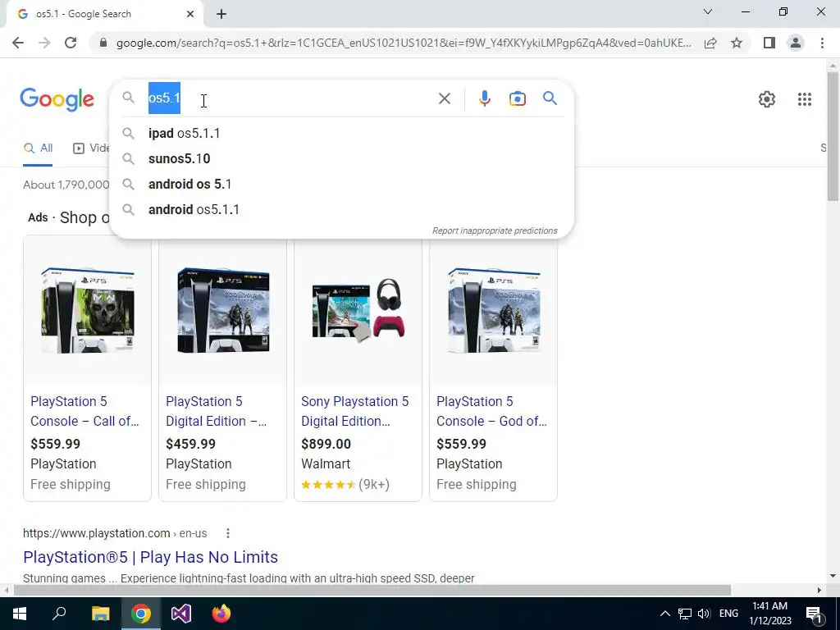The height and width of the screenshot is (630, 840).
Task: Click the browser Forward arrow
Action: pyautogui.click(x=44, y=43)
